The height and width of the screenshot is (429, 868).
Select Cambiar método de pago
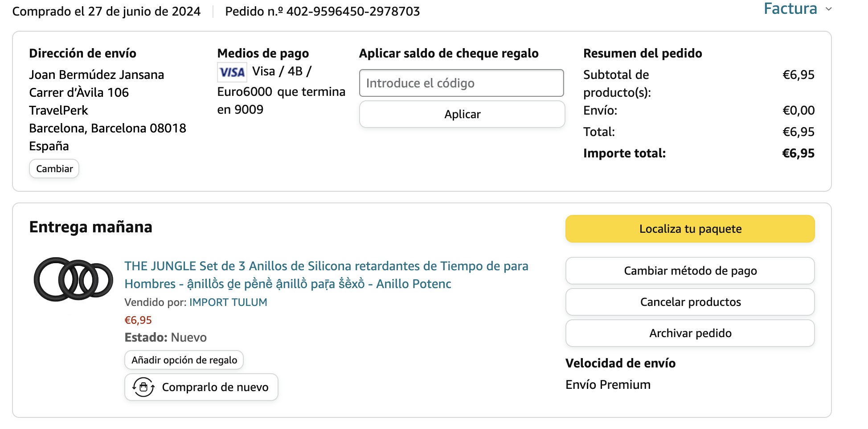(690, 271)
